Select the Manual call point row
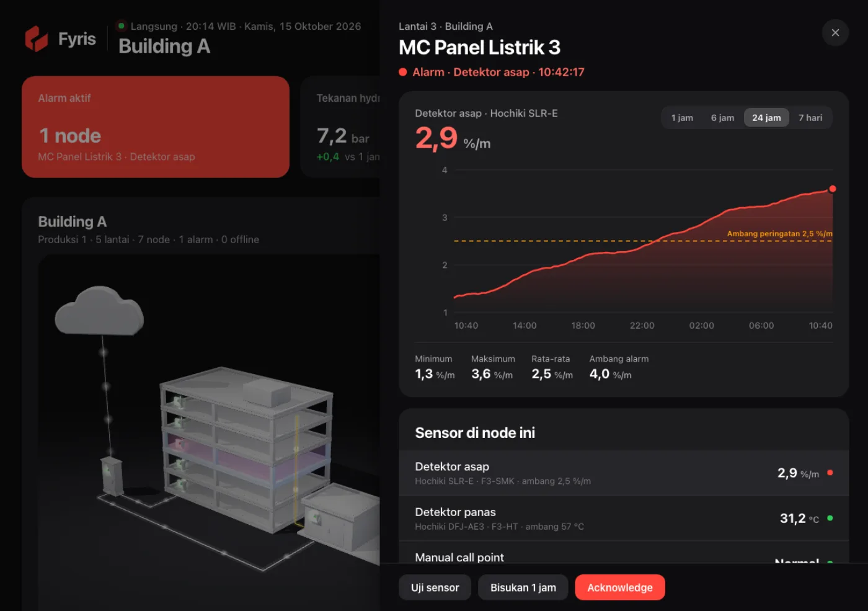The image size is (868, 611). coord(624,553)
